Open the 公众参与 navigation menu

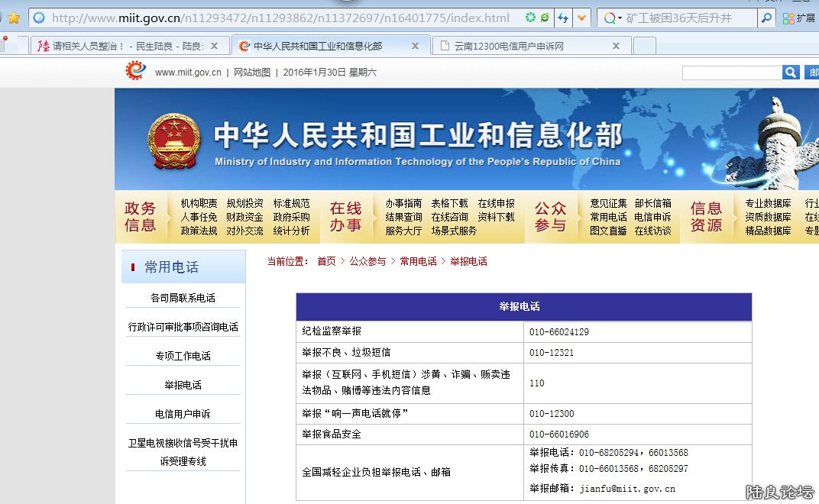coord(552,216)
